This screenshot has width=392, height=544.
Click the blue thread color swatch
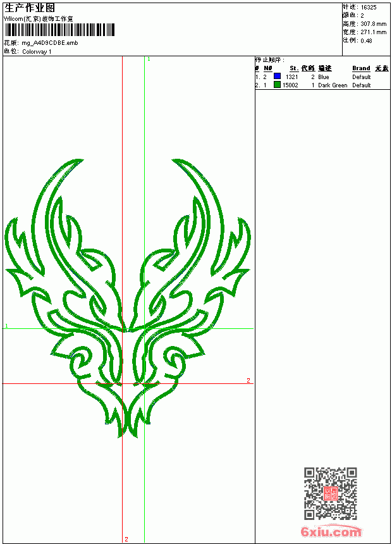[277, 76]
